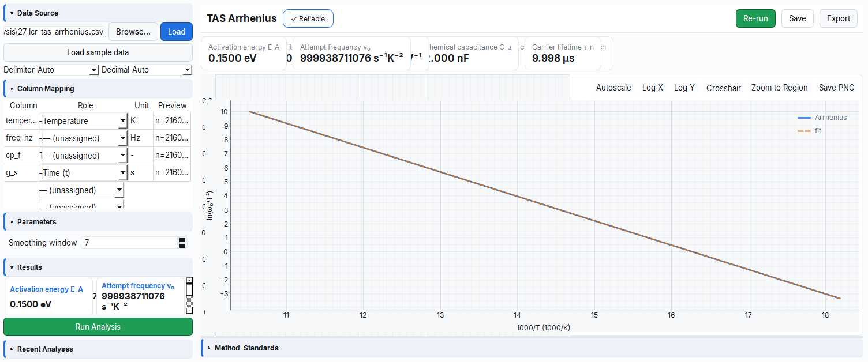Click the Results panel scrollbar thumb
The width and height of the screenshot is (868, 362).
pos(189,290)
